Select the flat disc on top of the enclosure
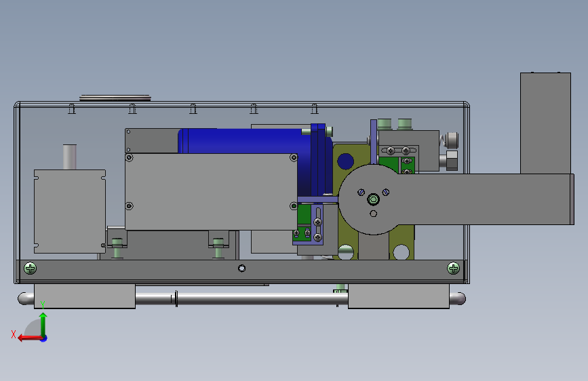The width and height of the screenshot is (588, 381). [x=115, y=98]
